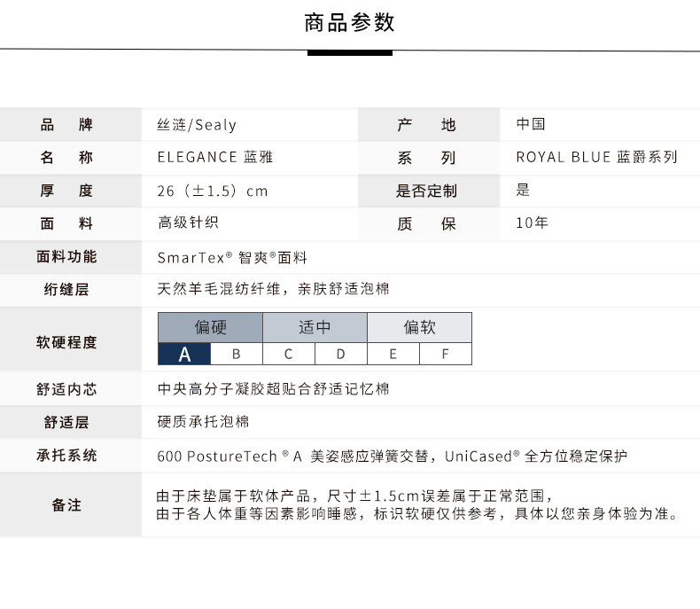Viewport: 700px width, 609px height.
Task: Select the 系列 label cell
Action: 429,157
